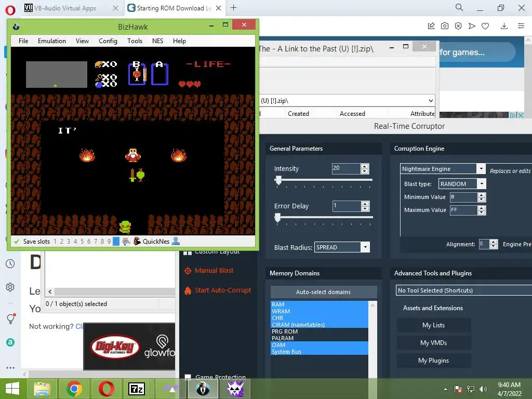The width and height of the screenshot is (532, 399).
Task: Open 7-Zip path dropdown arrow
Action: coord(431,101)
